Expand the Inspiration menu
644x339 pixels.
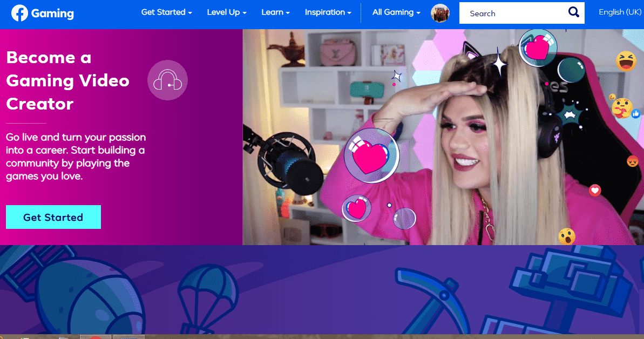328,12
